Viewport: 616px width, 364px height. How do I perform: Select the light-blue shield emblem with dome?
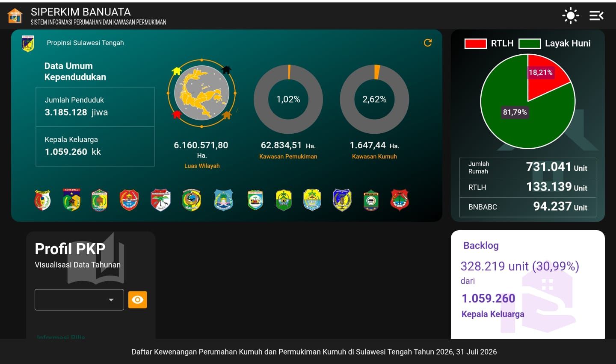(x=223, y=200)
